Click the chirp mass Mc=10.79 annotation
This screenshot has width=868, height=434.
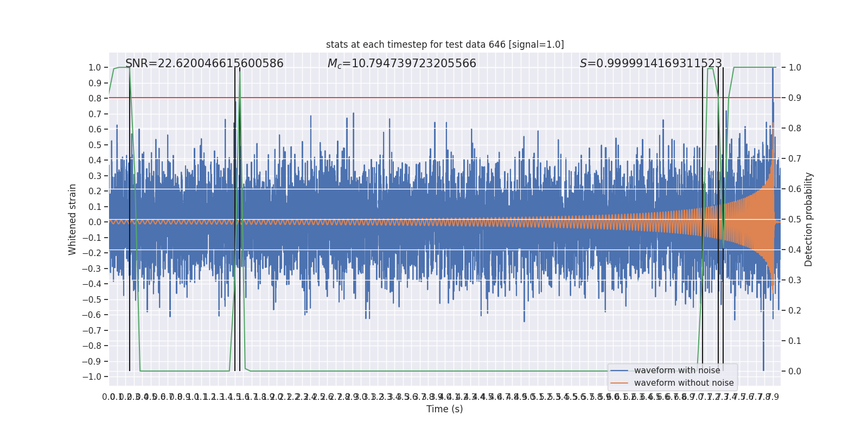(401, 63)
